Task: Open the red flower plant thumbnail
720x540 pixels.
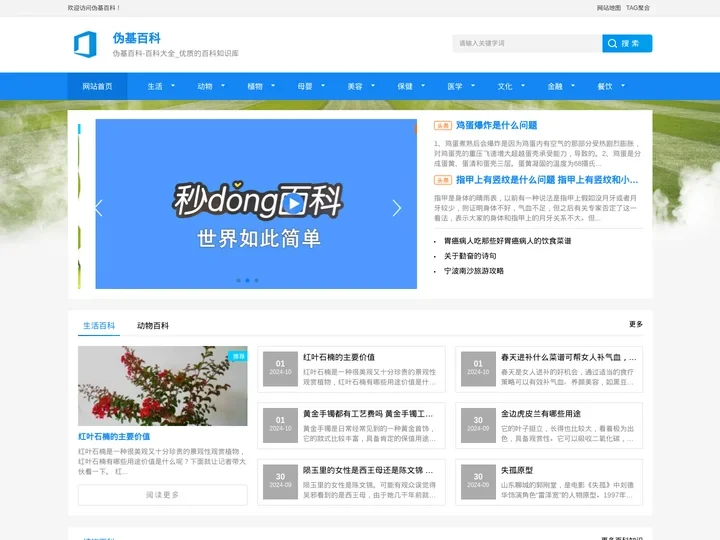Action: (x=163, y=386)
